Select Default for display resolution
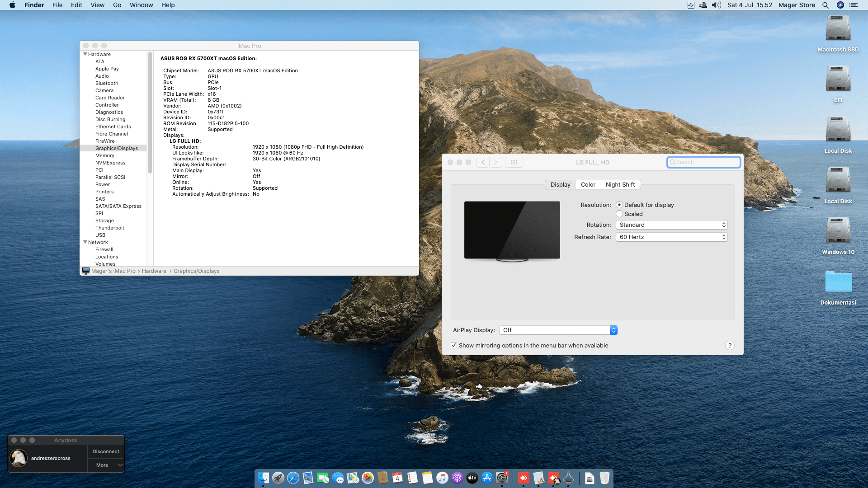 (619, 205)
